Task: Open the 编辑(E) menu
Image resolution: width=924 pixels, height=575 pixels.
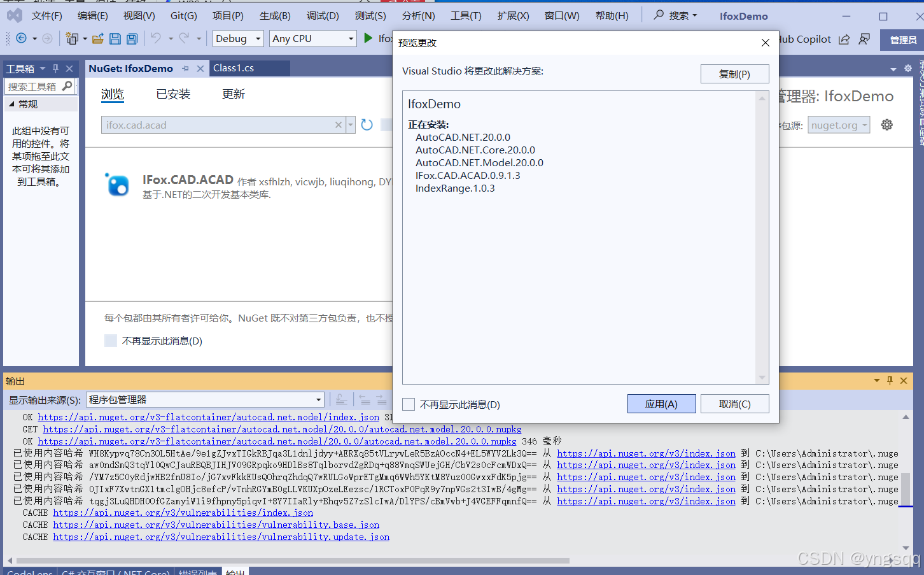Action: (93, 16)
